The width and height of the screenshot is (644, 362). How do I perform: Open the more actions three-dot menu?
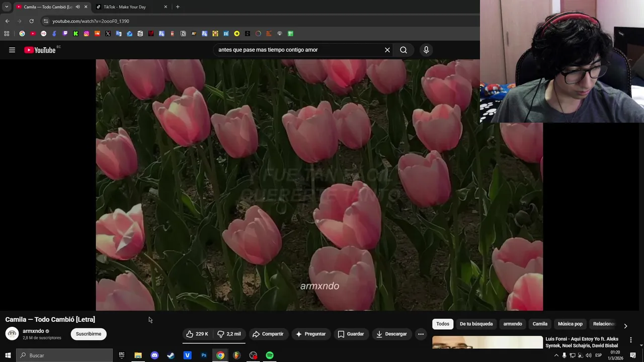(421, 334)
